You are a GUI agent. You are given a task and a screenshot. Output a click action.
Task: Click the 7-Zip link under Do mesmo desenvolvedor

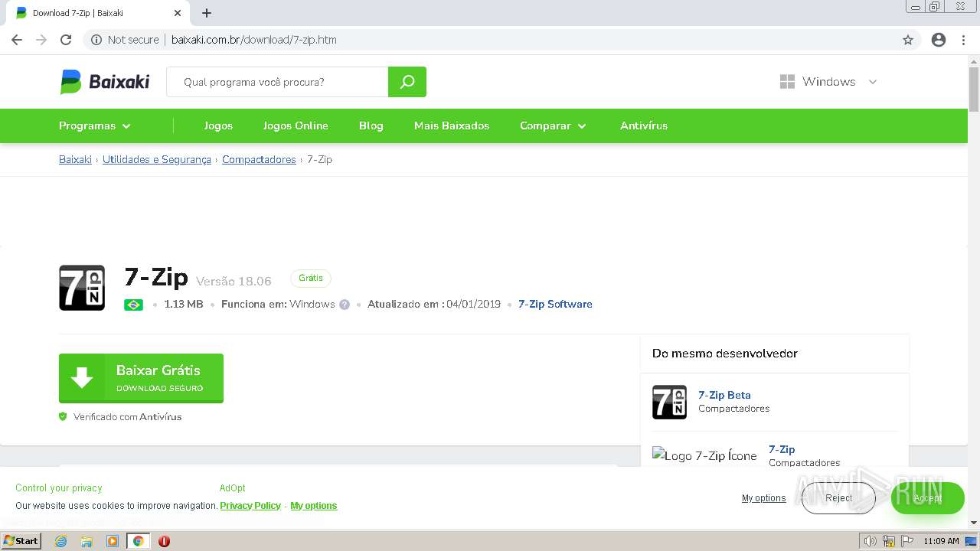coord(782,449)
